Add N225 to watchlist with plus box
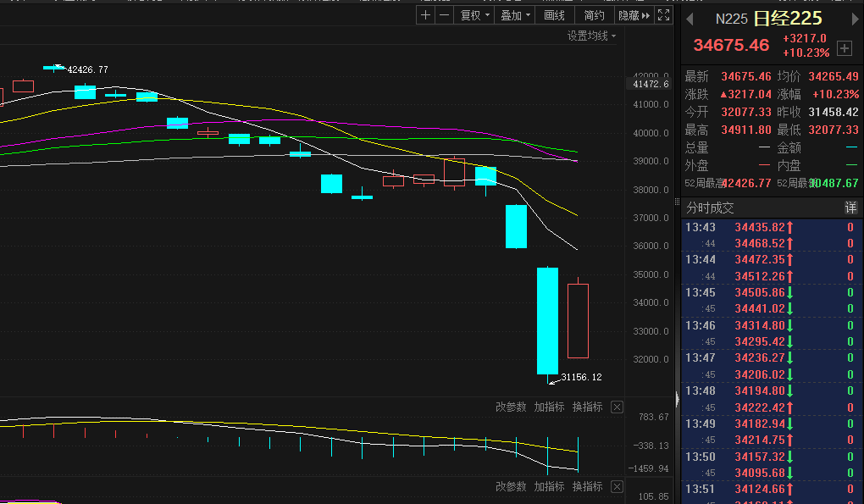 coord(845,48)
